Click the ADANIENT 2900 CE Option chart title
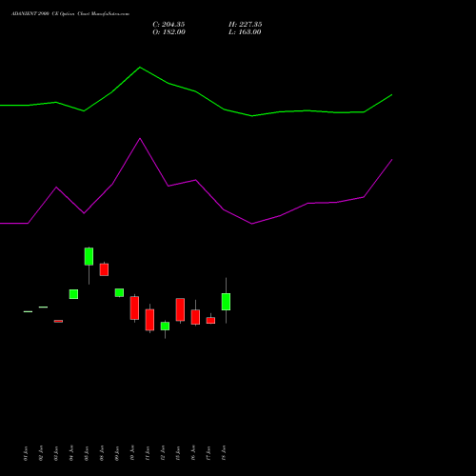Image resolution: width=476 pixels, height=476 pixels. pyautogui.click(x=70, y=14)
